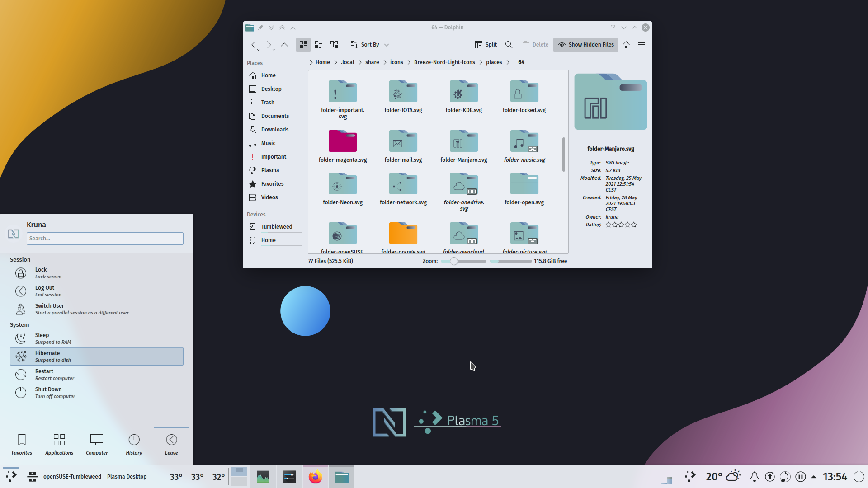Set rating to three stars
This screenshot has height=488, width=868.
(x=621, y=225)
